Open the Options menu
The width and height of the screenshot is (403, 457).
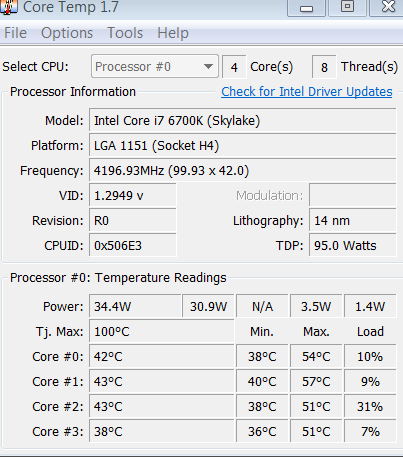[67, 33]
